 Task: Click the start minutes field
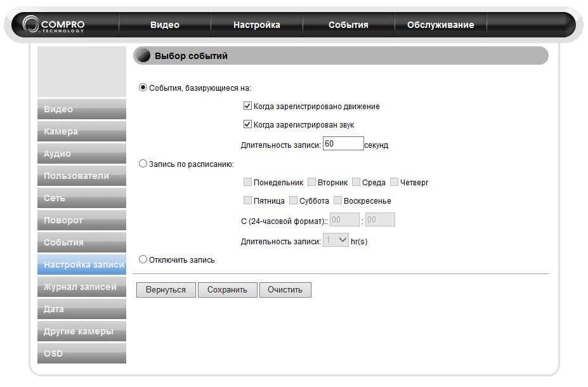(380, 220)
